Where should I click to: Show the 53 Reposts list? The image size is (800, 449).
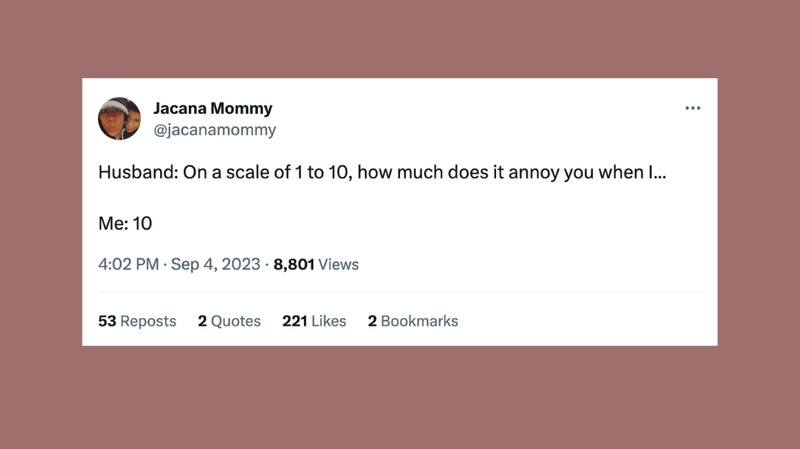click(x=137, y=321)
